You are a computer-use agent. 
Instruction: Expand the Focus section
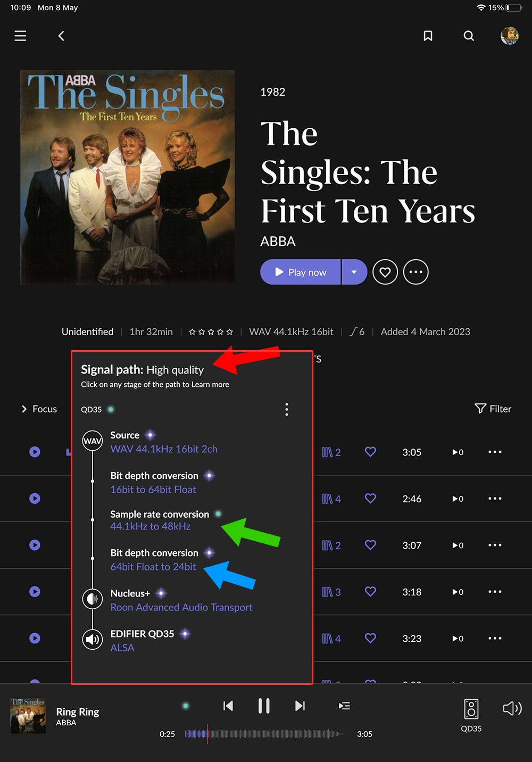39,409
